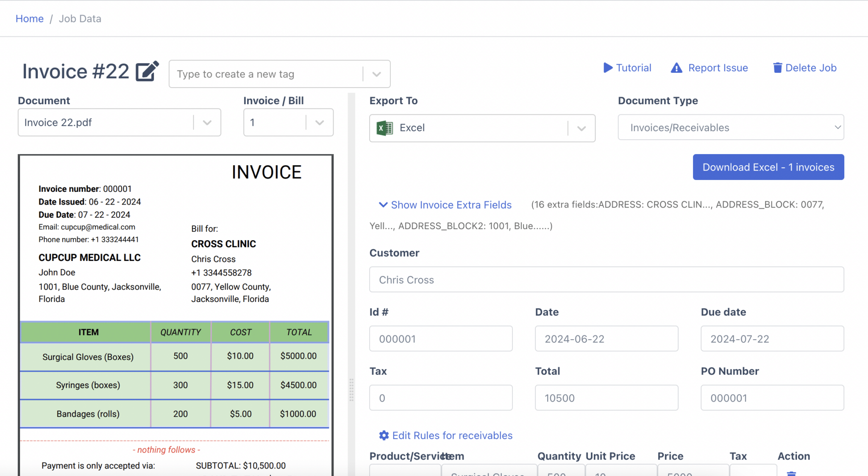The width and height of the screenshot is (868, 476).
Task: Open the Document dropdown showing Invoice 22.pdf
Action: pyautogui.click(x=207, y=122)
